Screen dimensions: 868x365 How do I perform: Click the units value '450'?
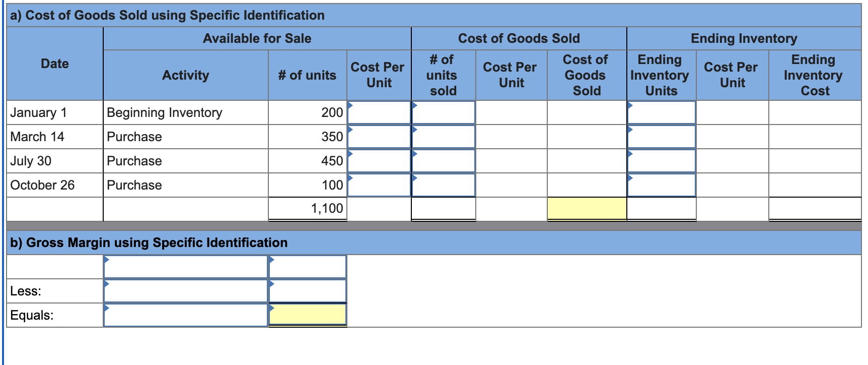pyautogui.click(x=332, y=161)
